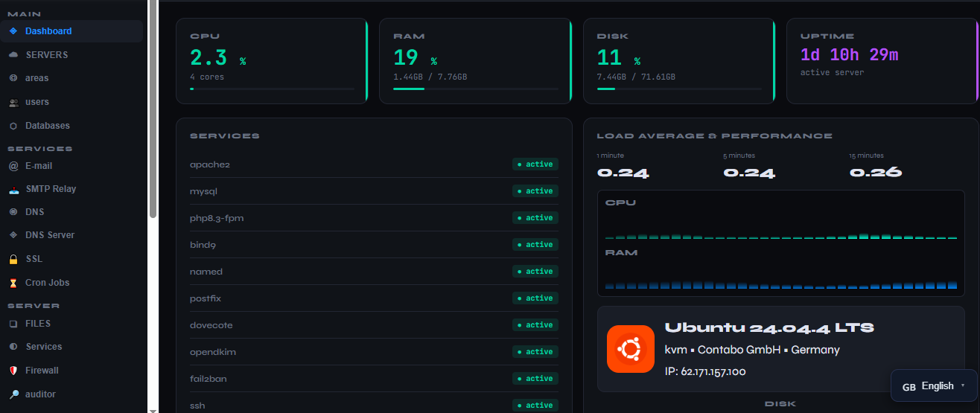Viewport: 980px width, 413px height.
Task: Select the users menu item
Action: pyautogui.click(x=72, y=102)
